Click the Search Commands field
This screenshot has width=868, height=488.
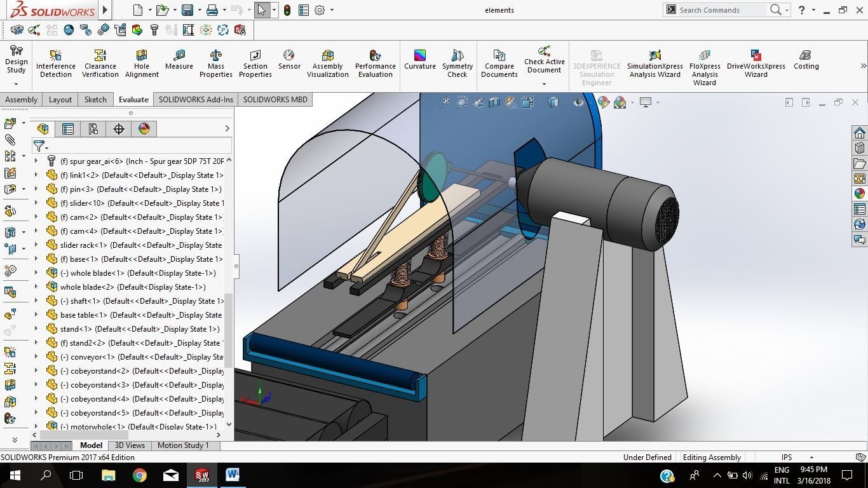pos(721,10)
